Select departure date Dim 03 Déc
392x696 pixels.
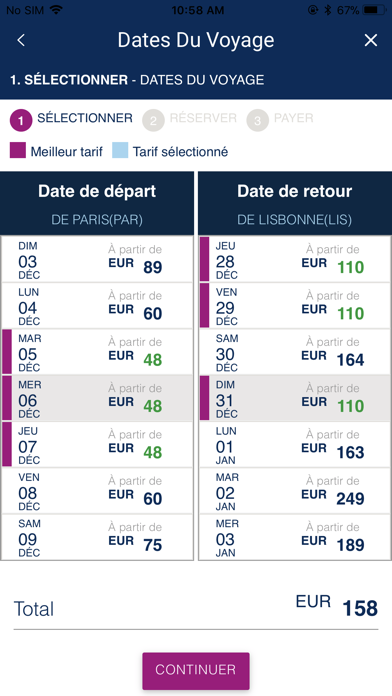pos(97,259)
